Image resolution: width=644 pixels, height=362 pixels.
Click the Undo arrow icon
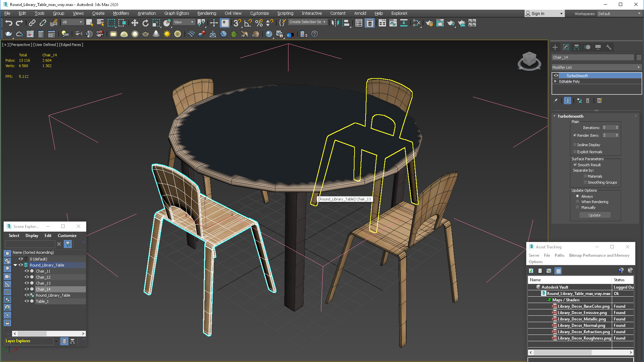9,23
